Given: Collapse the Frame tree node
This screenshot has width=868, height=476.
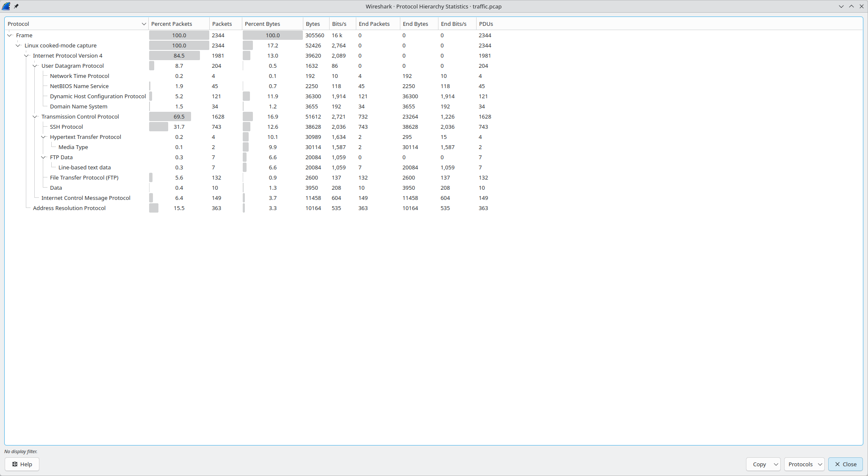Looking at the screenshot, I should coord(10,35).
